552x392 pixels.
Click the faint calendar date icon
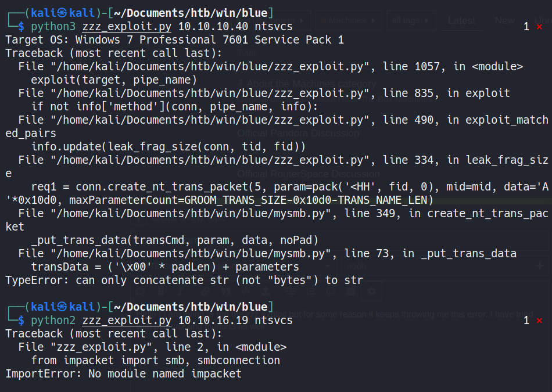[x=350, y=292]
